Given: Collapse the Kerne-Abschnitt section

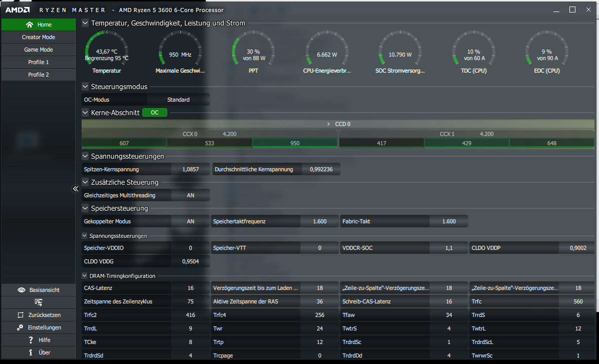Looking at the screenshot, I should pos(85,113).
